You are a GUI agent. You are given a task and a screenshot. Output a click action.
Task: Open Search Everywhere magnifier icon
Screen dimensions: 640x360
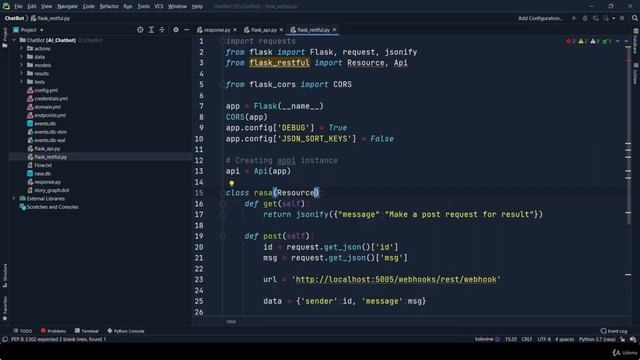635,18
